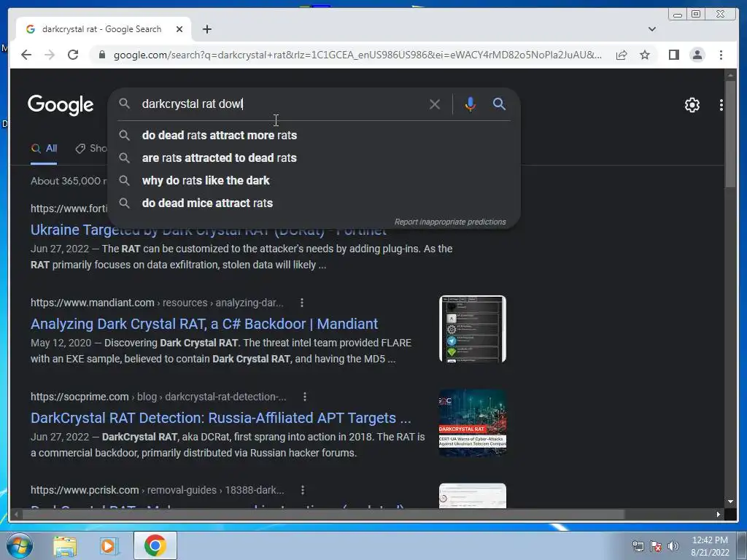The height and width of the screenshot is (560, 747).
Task: Open Windows Explorer from taskbar
Action: click(x=65, y=546)
